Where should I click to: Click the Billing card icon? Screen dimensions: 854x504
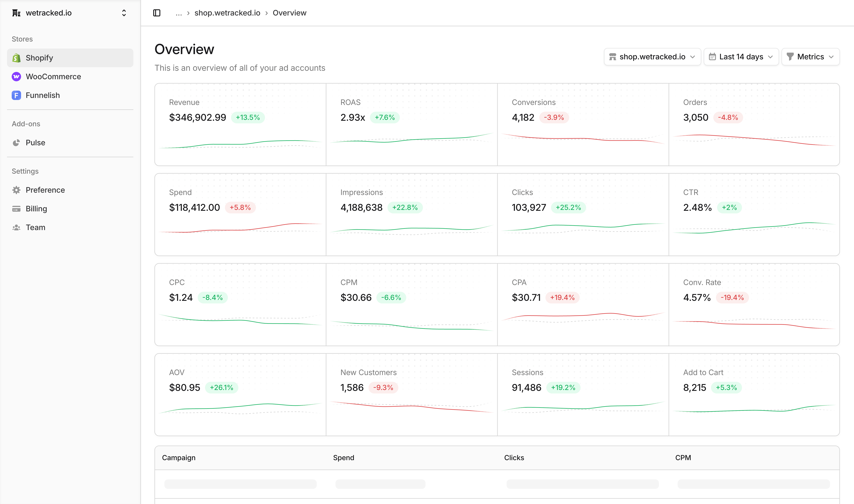(16, 209)
